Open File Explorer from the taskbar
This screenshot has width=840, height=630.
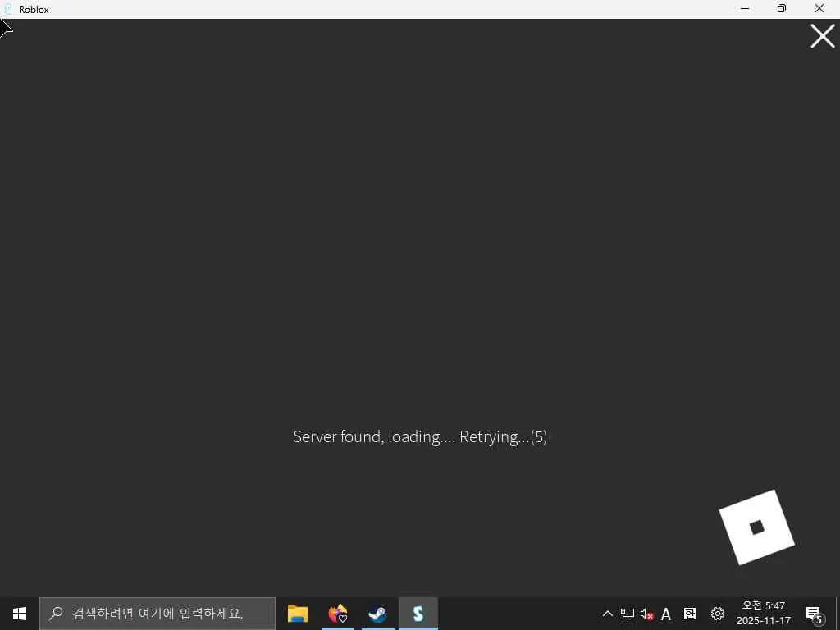click(297, 614)
